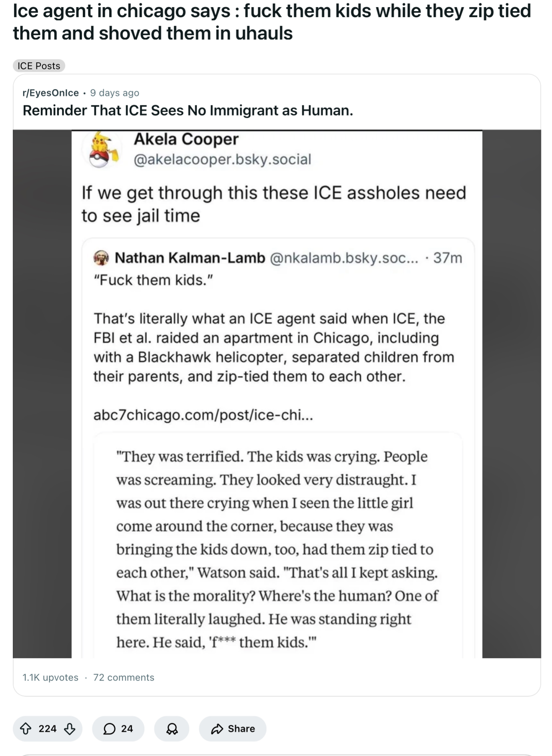Click the Nathan Kalman-Lamb author name
The image size is (552, 756).
point(190,258)
